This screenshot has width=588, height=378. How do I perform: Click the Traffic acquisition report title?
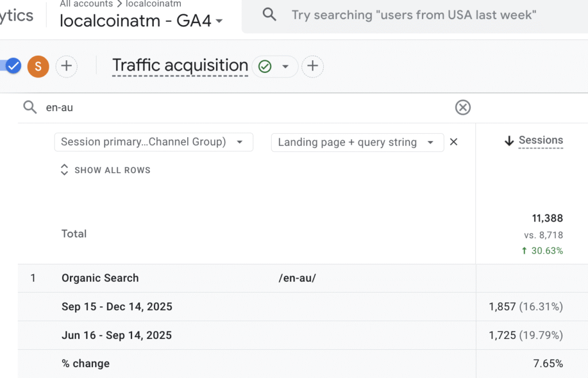[180, 66]
